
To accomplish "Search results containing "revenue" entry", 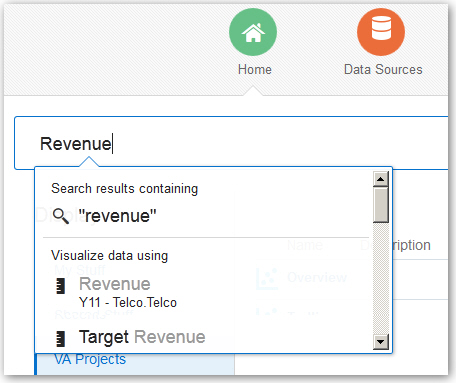I will [x=117, y=216].
